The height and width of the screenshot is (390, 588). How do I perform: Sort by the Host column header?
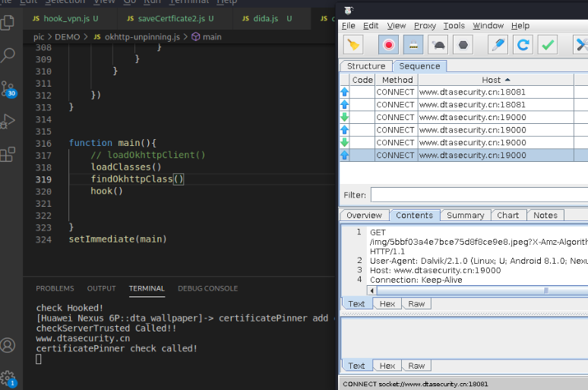click(496, 80)
